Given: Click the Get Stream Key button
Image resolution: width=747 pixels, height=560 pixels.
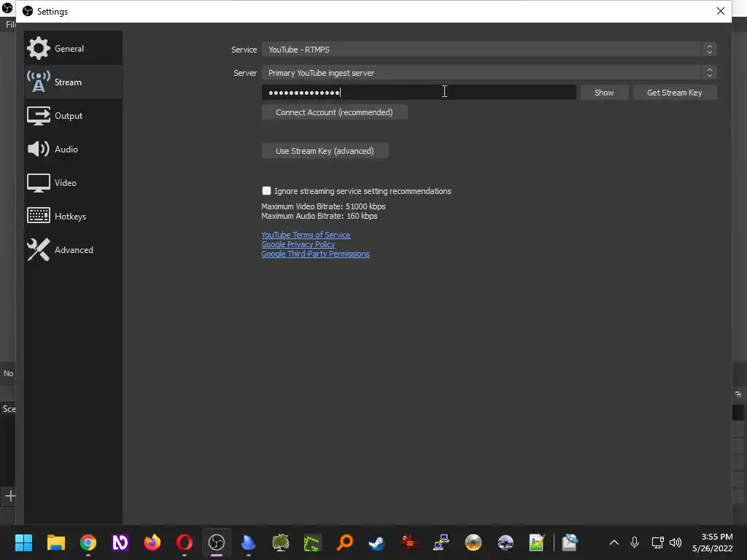Looking at the screenshot, I should 675,93.
